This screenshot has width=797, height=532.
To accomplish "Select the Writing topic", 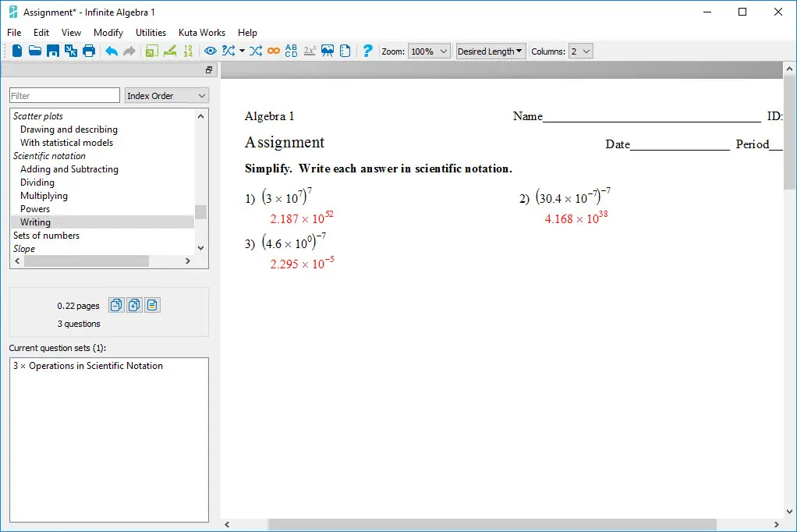I will 103,222.
